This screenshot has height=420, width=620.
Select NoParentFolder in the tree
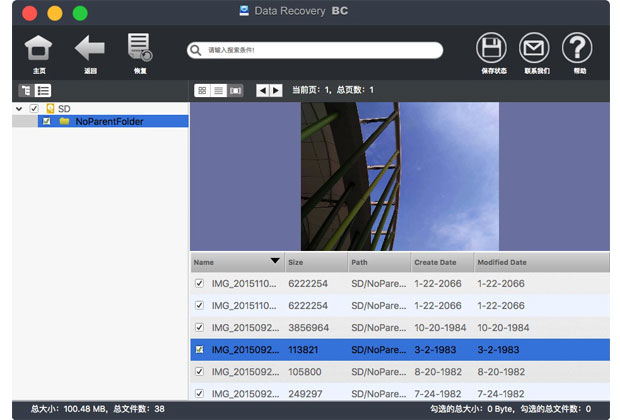(x=109, y=121)
